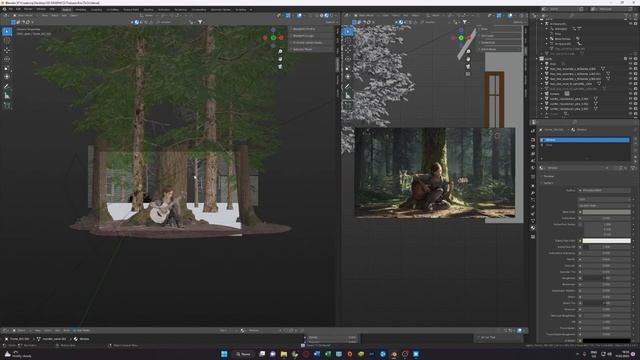Open Object Mode dropdown in left viewport
The width and height of the screenshot is (640, 360).
(24, 16)
